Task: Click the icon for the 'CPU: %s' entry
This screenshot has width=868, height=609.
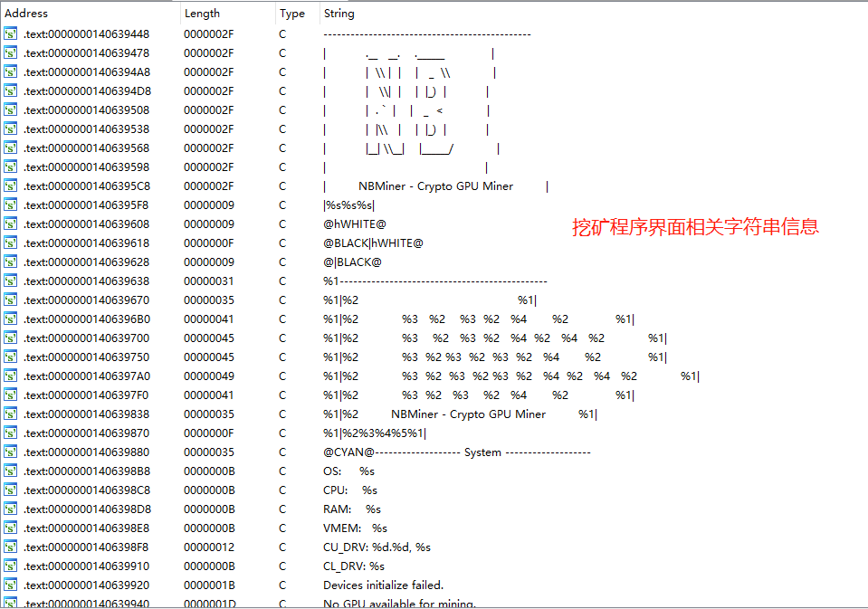Action: click(x=11, y=490)
